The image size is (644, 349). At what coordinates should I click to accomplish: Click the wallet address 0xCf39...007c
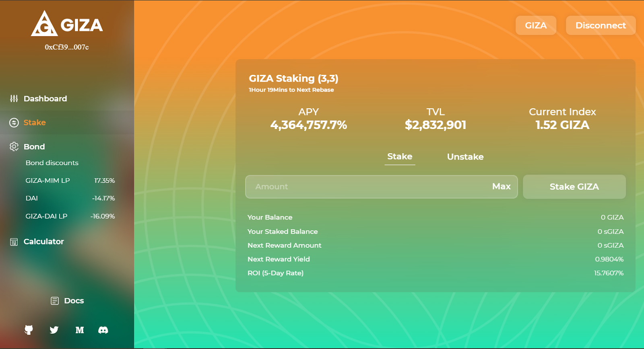tap(67, 47)
